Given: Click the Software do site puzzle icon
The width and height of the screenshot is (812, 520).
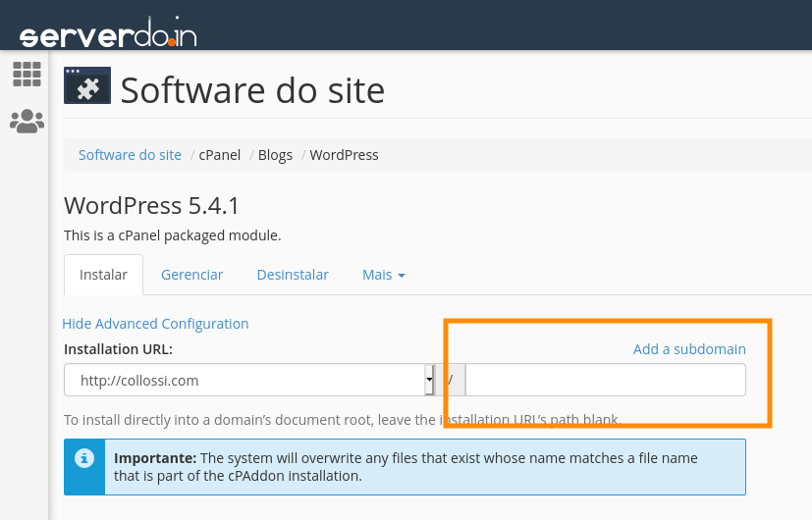Looking at the screenshot, I should point(86,85).
